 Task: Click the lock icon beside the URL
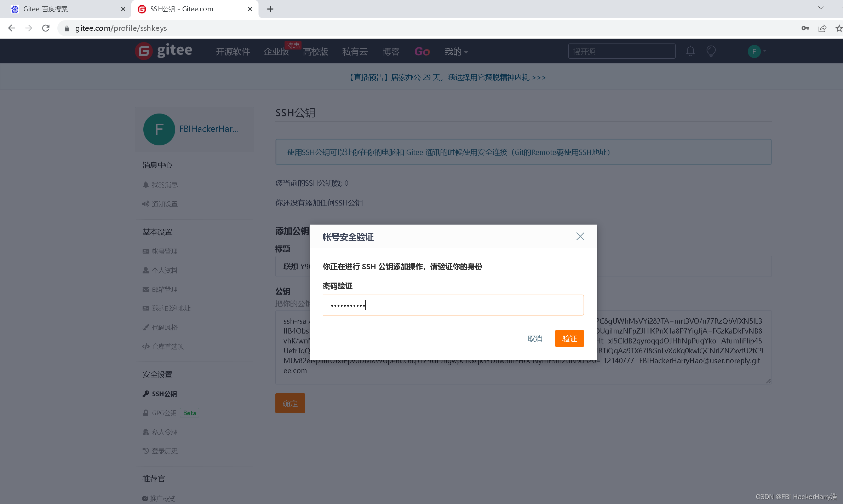[x=67, y=28]
